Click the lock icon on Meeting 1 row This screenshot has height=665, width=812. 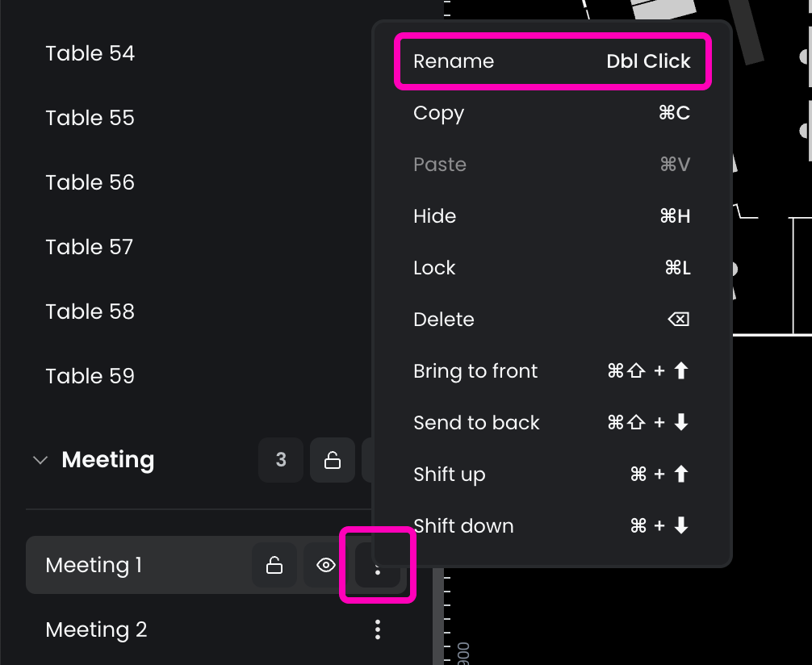pos(274,566)
